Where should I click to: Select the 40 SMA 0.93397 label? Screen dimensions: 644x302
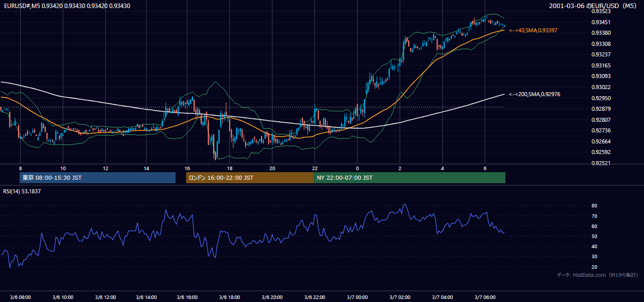coord(533,31)
